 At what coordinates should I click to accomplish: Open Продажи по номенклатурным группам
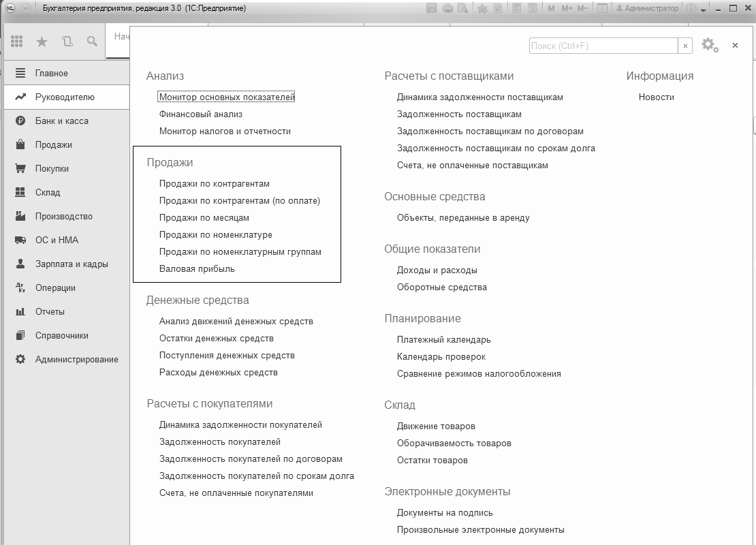point(240,252)
